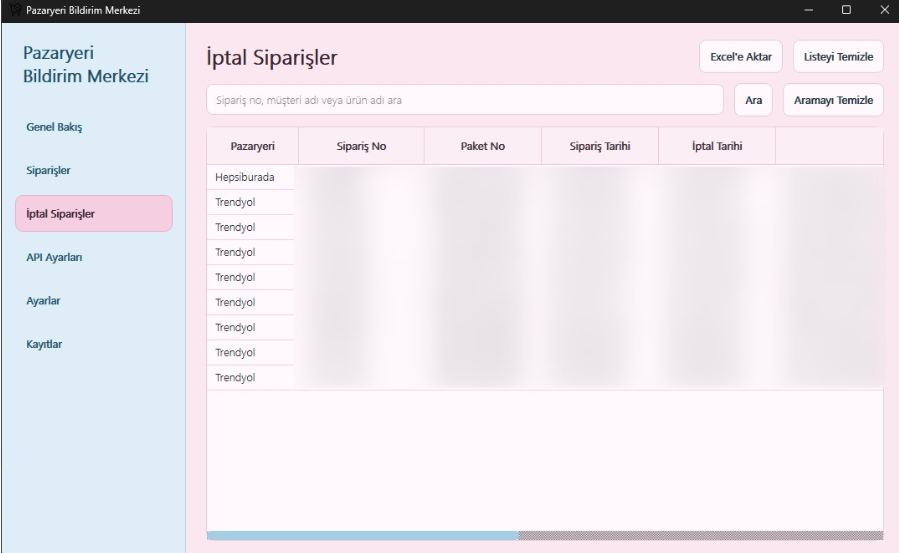Sort by Sipariş No column header
899x553 pixels.
[x=361, y=146]
